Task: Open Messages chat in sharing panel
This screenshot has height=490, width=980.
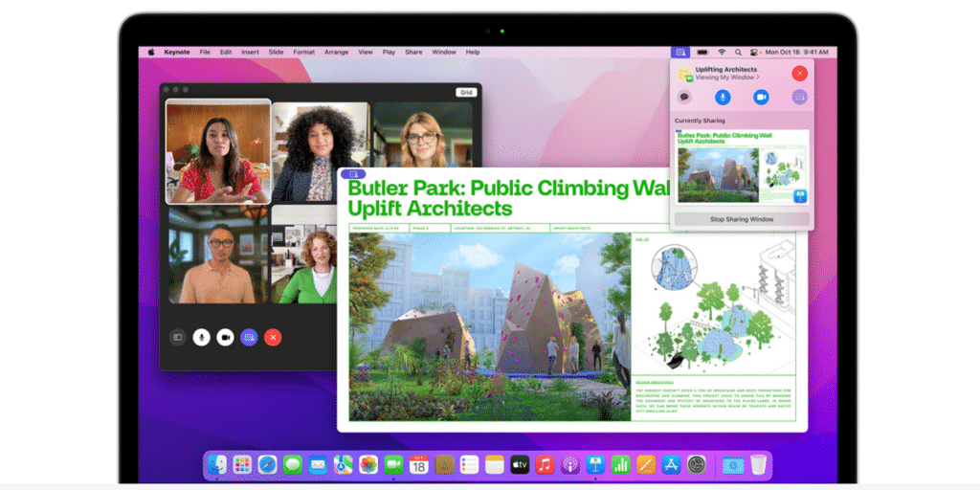Action: [x=684, y=97]
